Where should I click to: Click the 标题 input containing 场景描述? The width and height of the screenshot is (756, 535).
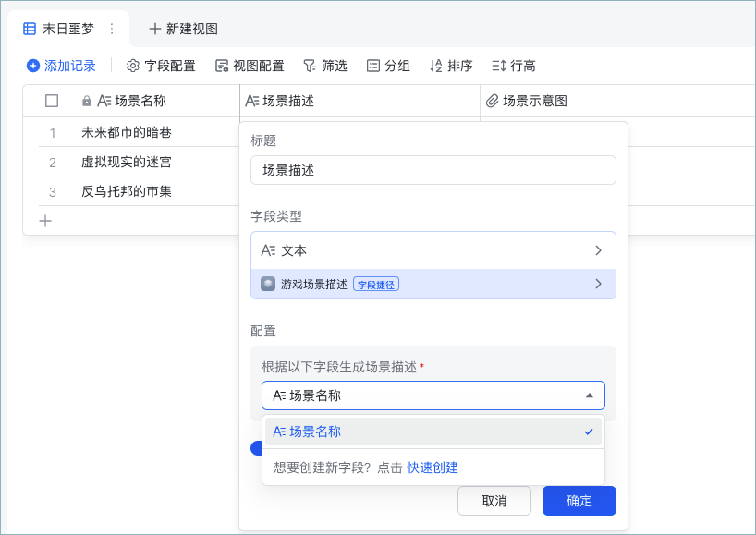(x=433, y=170)
